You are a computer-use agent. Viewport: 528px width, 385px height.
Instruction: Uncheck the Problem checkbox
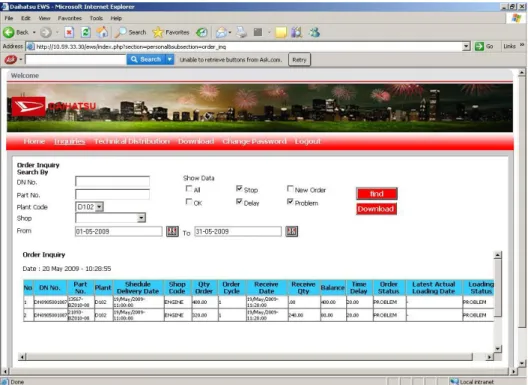tap(290, 202)
